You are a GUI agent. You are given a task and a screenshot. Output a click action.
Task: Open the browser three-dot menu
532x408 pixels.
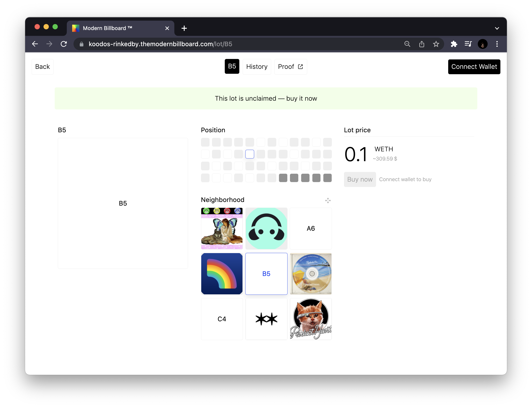497,44
